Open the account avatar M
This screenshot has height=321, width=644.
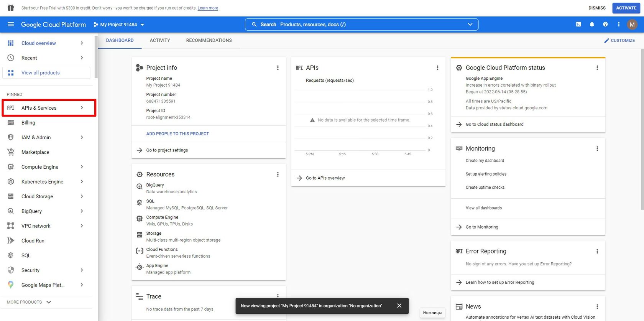tap(632, 24)
